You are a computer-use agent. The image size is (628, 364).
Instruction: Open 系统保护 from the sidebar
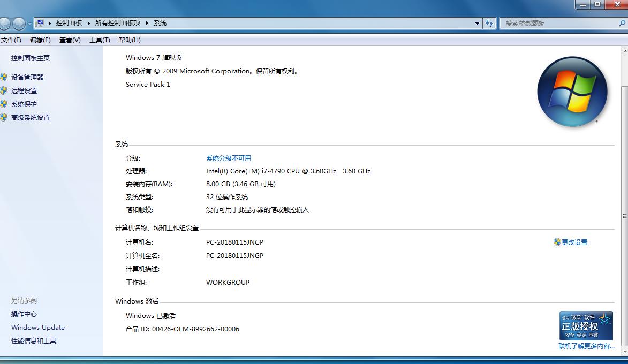[x=24, y=104]
